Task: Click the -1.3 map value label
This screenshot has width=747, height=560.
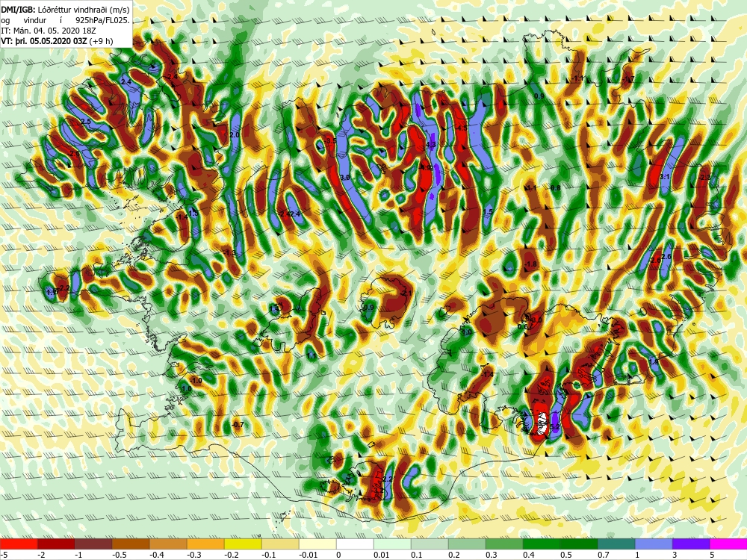Action: pyautogui.click(x=230, y=253)
